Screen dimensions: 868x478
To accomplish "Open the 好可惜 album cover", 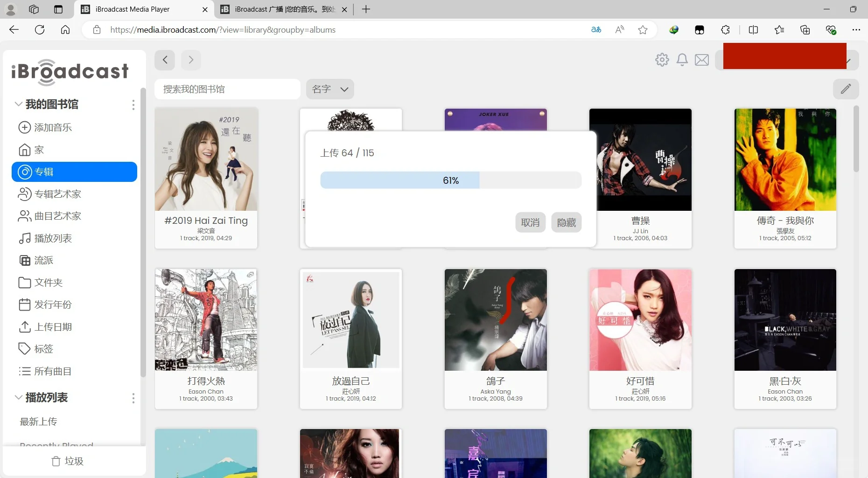I will 640,320.
